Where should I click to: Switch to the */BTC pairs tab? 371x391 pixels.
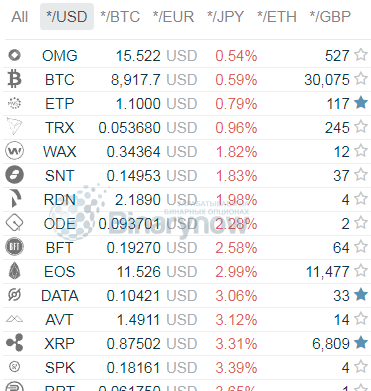coord(120,17)
